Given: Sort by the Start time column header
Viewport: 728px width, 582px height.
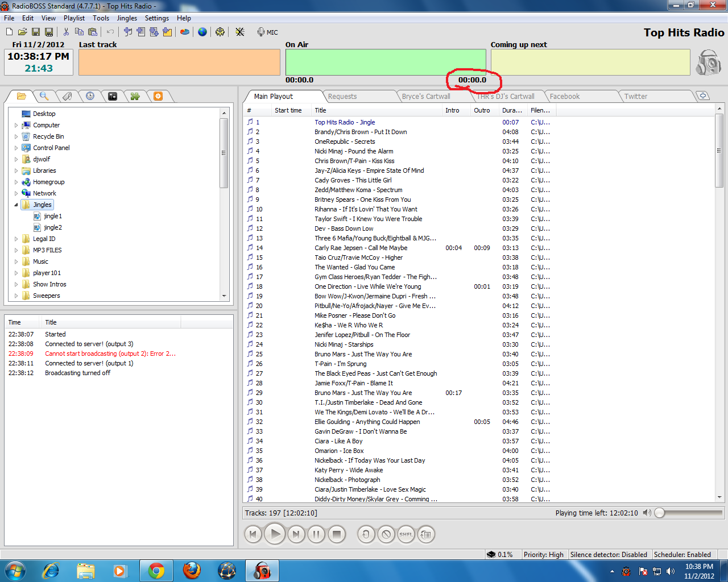Looking at the screenshot, I should (x=292, y=110).
